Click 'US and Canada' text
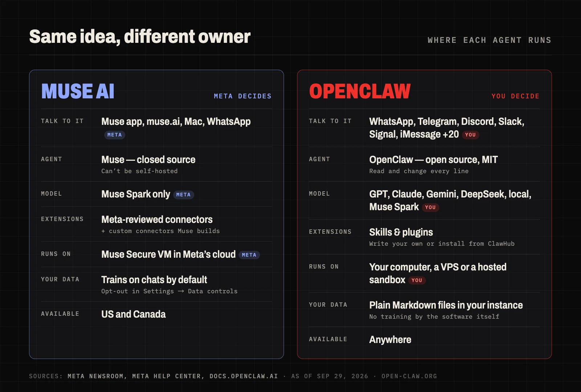Viewport: 581px width, 392px height. click(x=134, y=314)
